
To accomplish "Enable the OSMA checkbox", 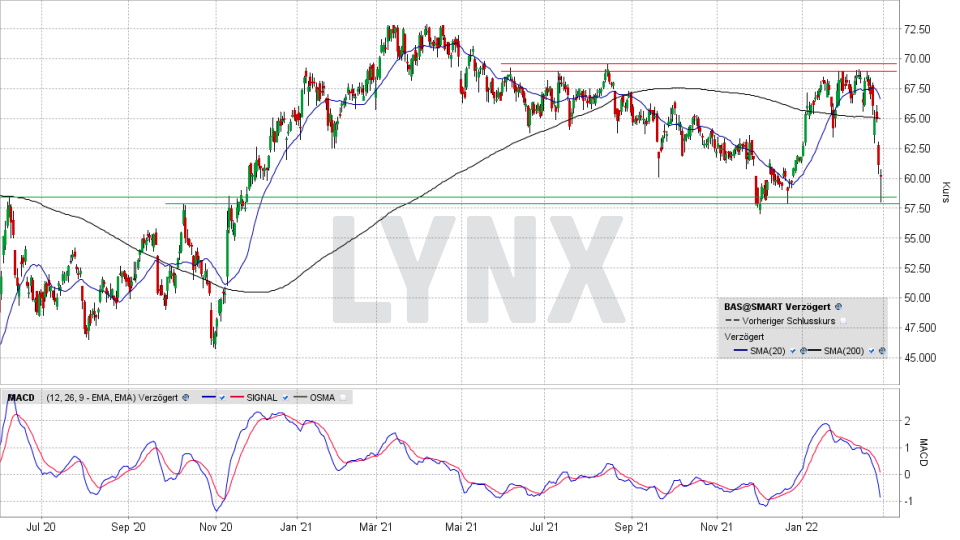I will coord(343,398).
